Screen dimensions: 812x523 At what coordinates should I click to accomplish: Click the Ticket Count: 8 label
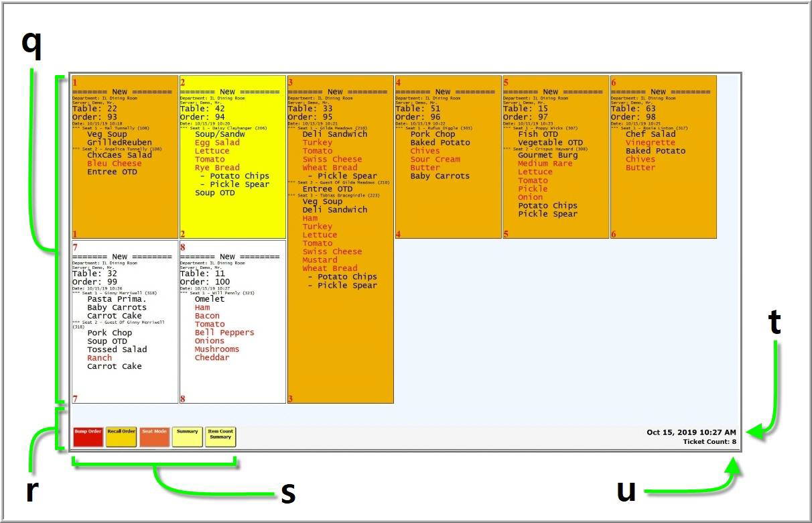click(x=709, y=442)
